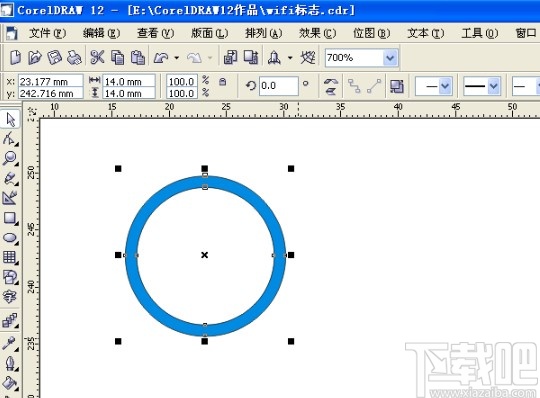
Task: Open the 700% zoom level dropdown
Action: point(390,57)
